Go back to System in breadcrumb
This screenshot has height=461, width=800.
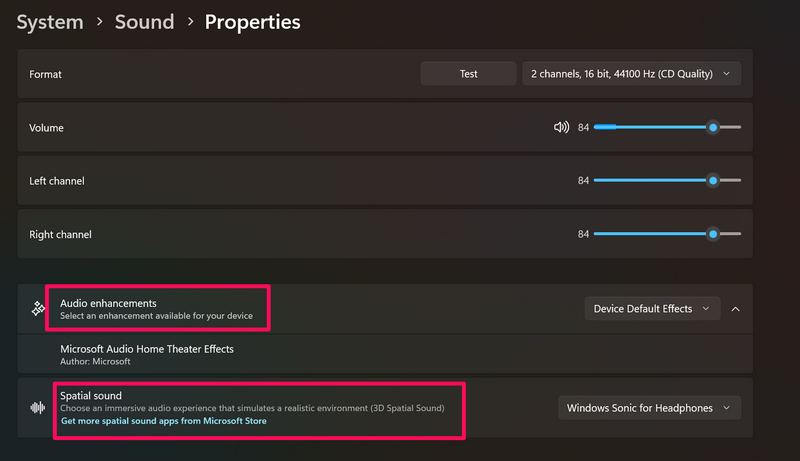coord(50,21)
